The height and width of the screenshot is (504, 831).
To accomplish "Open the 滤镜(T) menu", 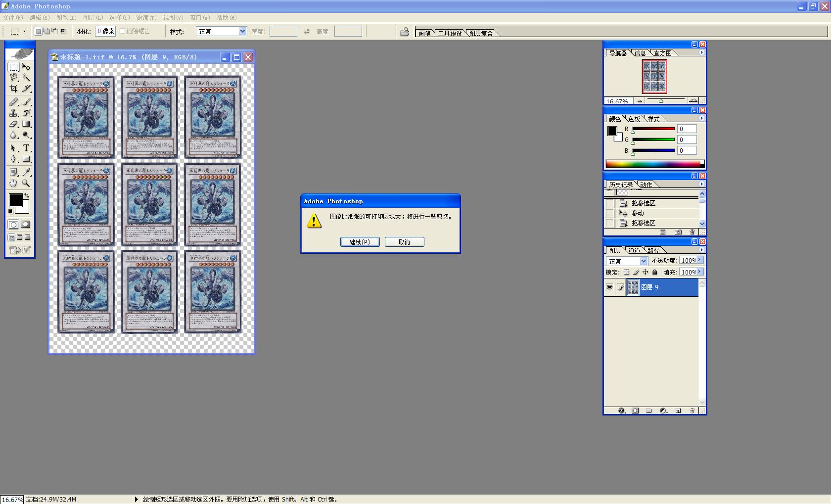I will coord(146,18).
